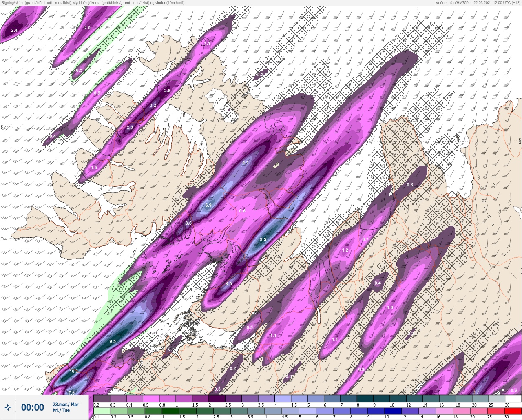Click the 1.2 precipitation value on the map

click(x=345, y=250)
